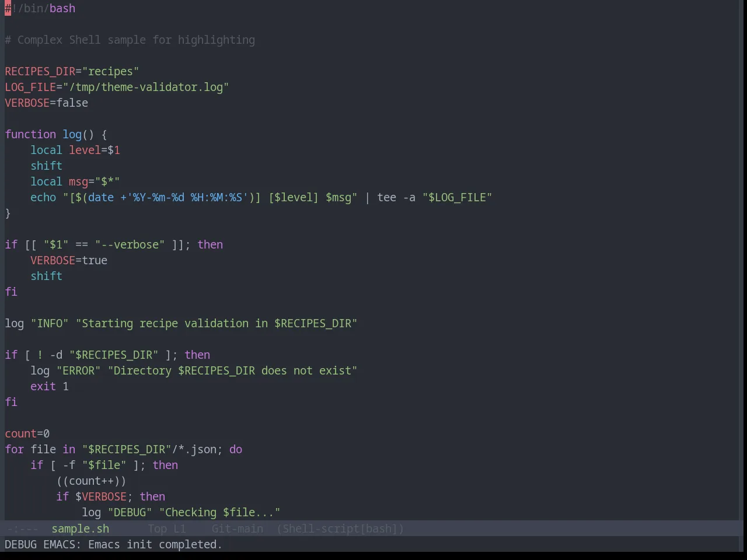This screenshot has height=560, width=747.
Task: Click the 'local msg="$*"' line
Action: click(75, 181)
